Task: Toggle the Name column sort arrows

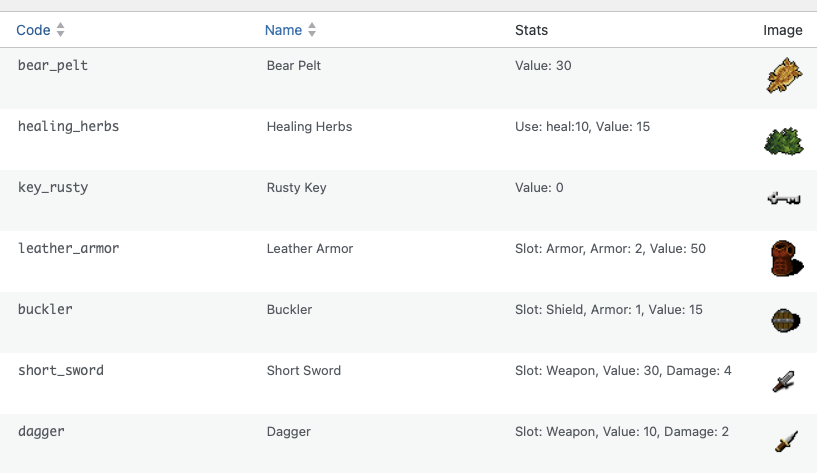Action: 312,30
